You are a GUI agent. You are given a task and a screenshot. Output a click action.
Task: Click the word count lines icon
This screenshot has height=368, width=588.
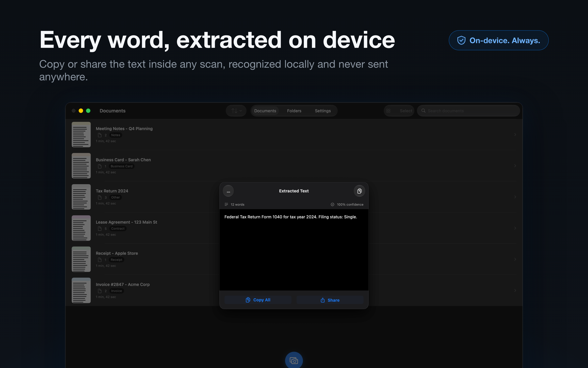226,204
